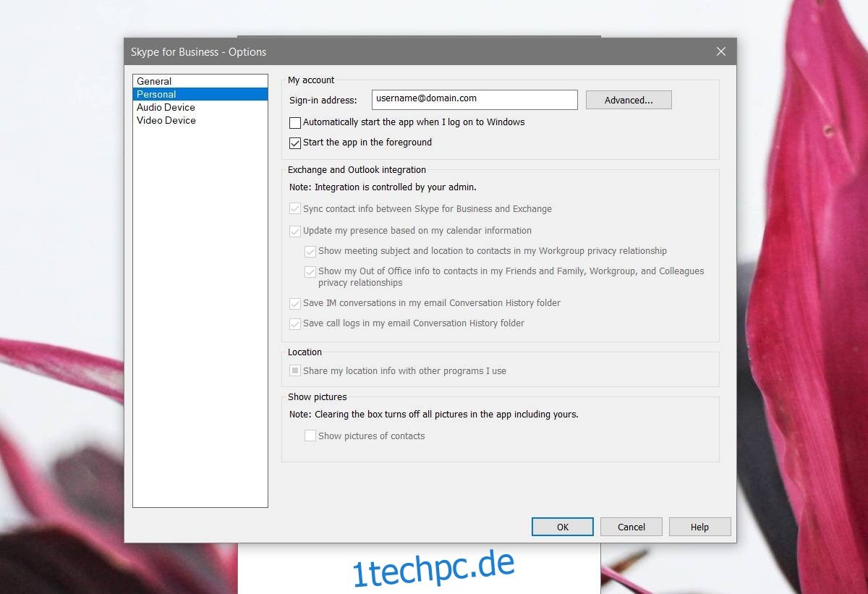Select Personal in the options list
The image size is (868, 594).
(x=200, y=94)
